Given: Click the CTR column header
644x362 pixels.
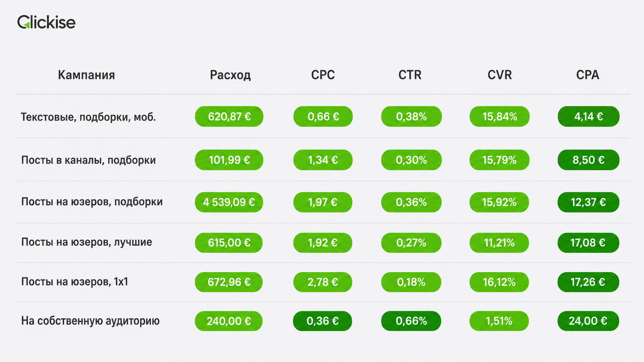Looking at the screenshot, I should pos(410,75).
